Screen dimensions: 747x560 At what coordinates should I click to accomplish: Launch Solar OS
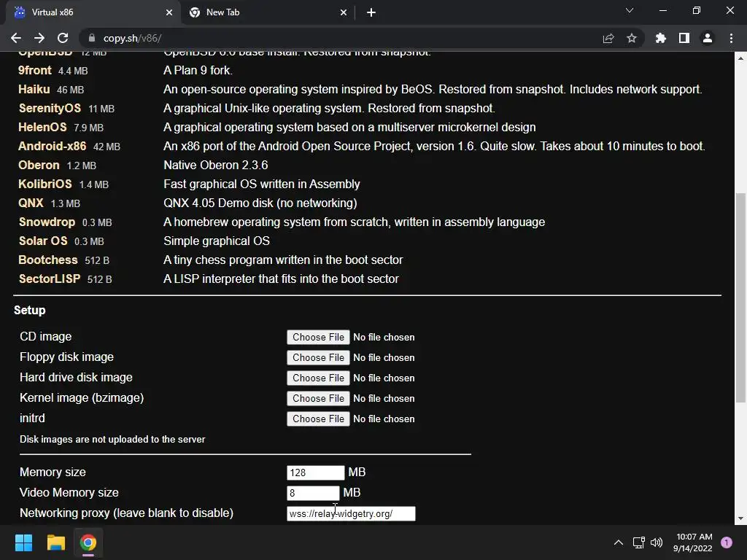click(x=43, y=241)
